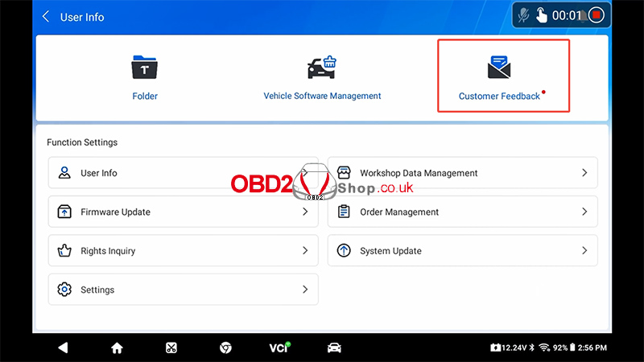This screenshot has width=644, height=362.
Task: Check the VCI connection status icon
Action: 279,348
